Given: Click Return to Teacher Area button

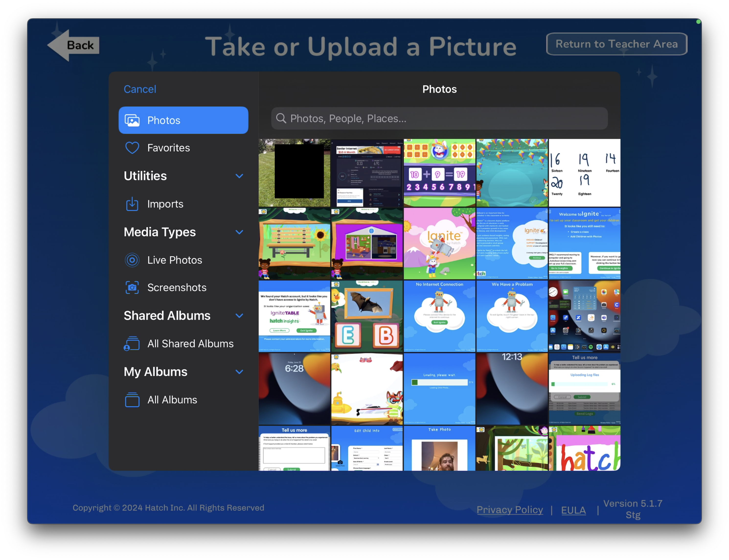Looking at the screenshot, I should tap(616, 44).
